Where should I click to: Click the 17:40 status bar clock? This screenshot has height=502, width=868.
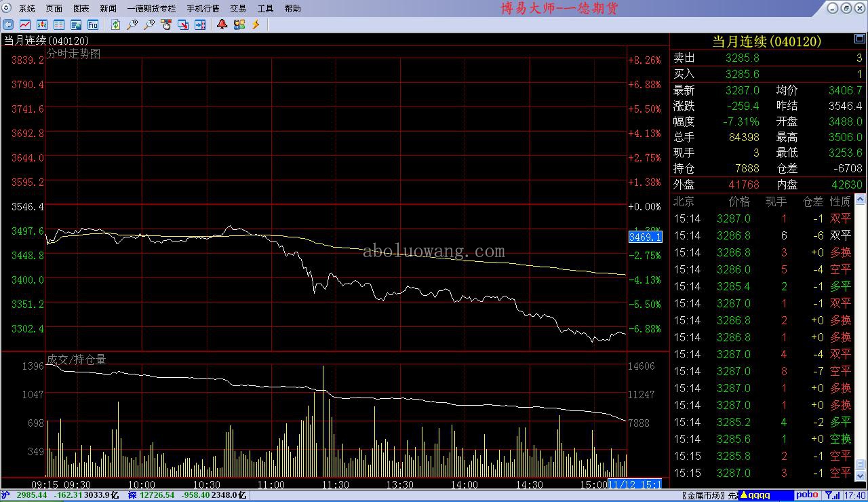point(855,496)
